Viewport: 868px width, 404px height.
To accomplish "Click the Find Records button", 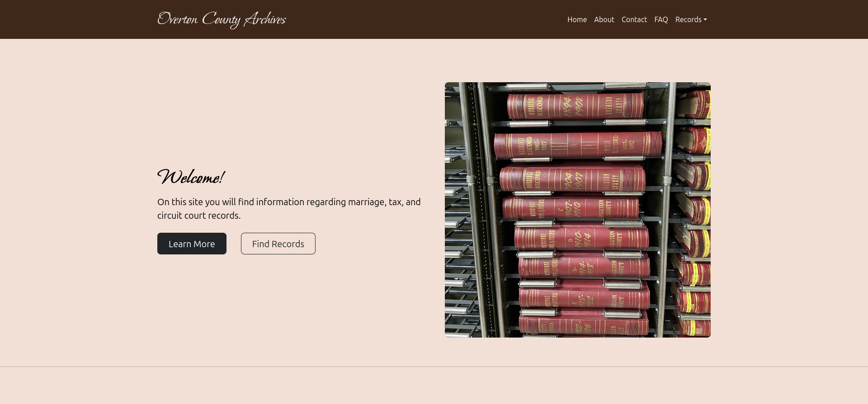I will (x=278, y=244).
